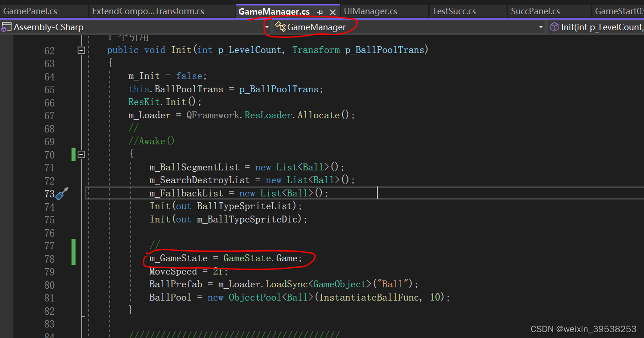Viewport: 644px width, 338px height.
Task: Switch to the GamePanel.cs tab
Action: tap(30, 11)
